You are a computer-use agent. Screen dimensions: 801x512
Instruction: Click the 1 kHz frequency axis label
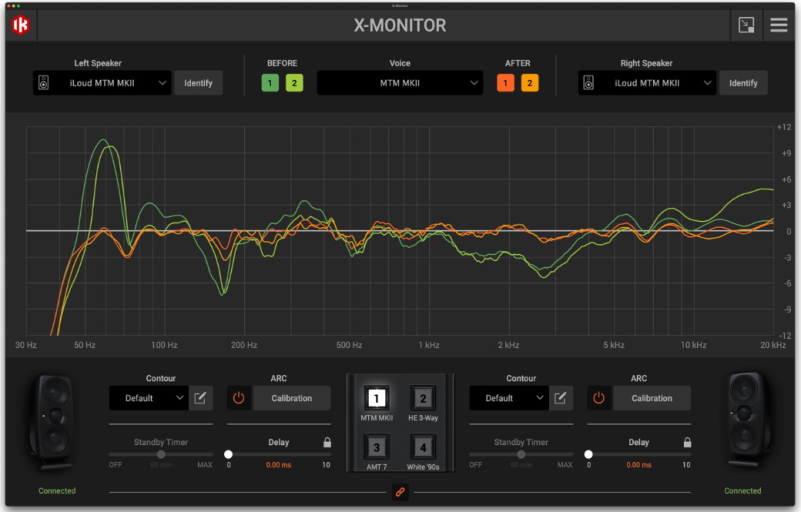point(429,345)
